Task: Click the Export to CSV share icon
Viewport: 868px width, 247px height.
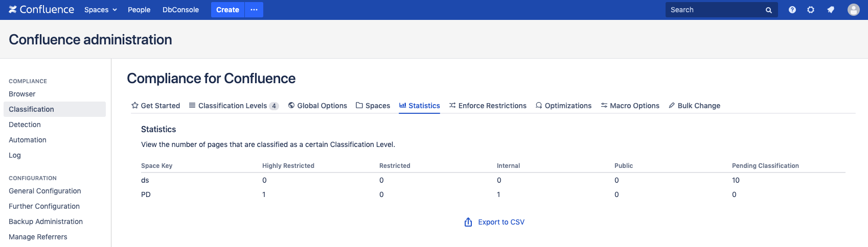Action: (468, 222)
